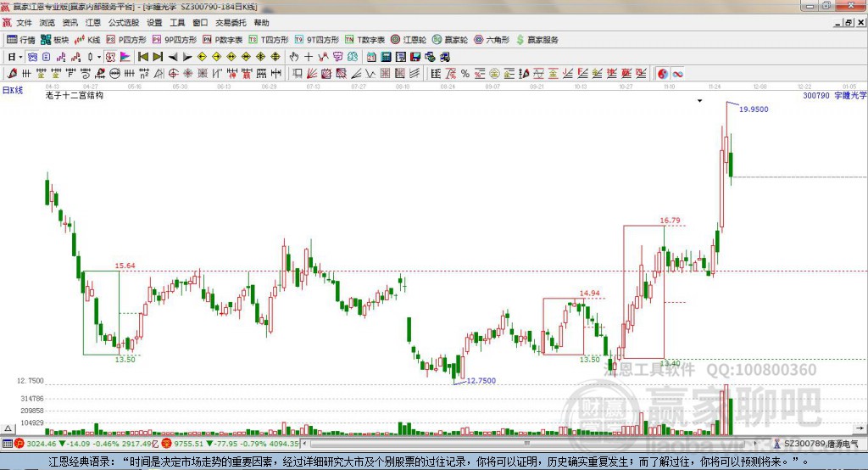The height and width of the screenshot is (470, 868).
Task: Click the last yellow diamond arrow icon
Action: pyautogui.click(x=275, y=57)
